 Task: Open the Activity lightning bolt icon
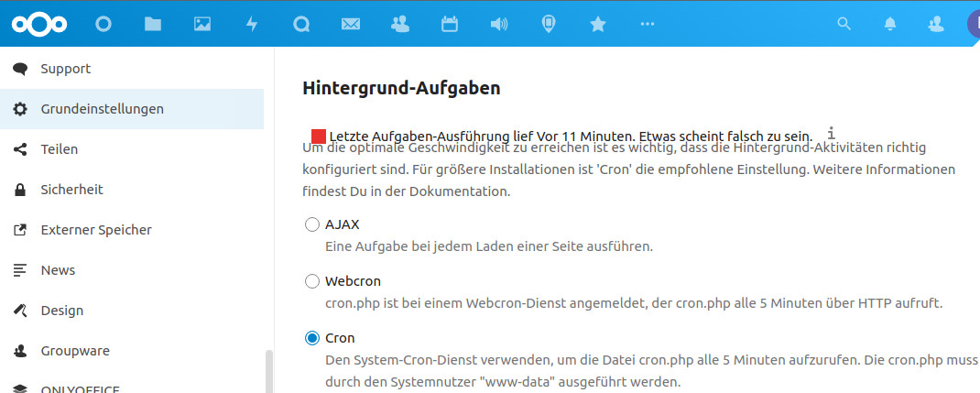pyautogui.click(x=252, y=25)
